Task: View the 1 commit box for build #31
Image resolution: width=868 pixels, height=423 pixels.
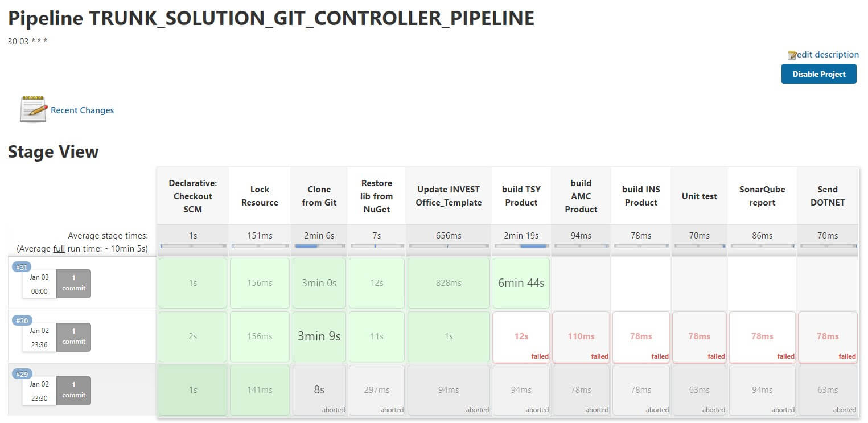Action: (73, 284)
